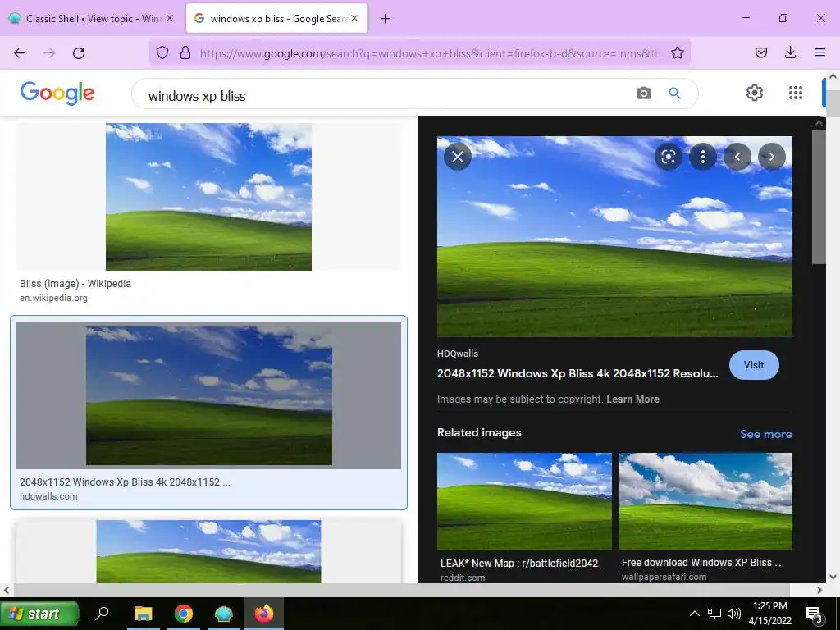Screen dimensions: 840x630
Task: Open the Wikipedia Bliss image thumbnail
Action: [x=208, y=197]
